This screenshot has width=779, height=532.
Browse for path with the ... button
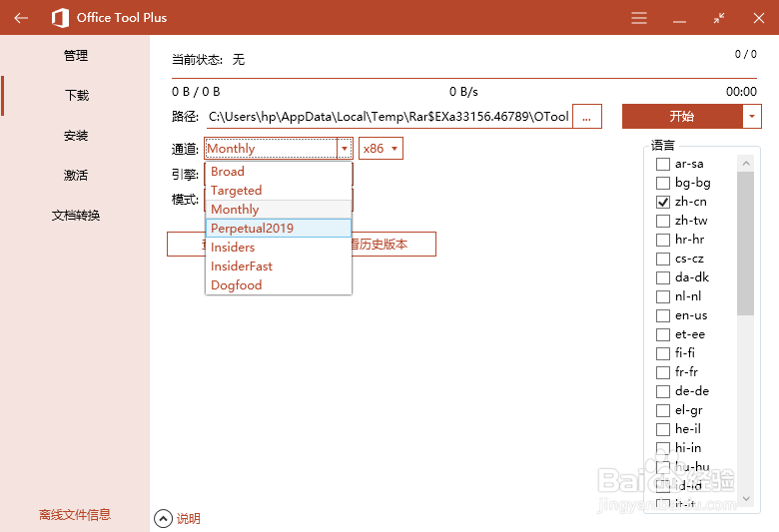pos(586,116)
